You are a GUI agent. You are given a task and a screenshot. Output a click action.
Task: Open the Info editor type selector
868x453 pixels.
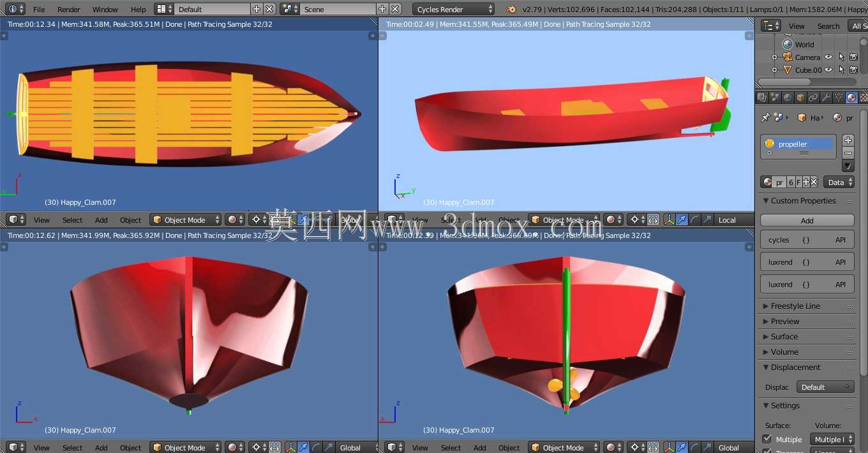[16, 9]
